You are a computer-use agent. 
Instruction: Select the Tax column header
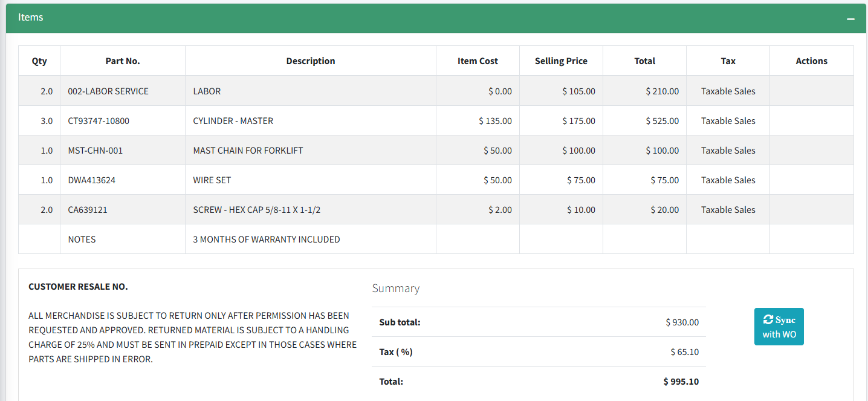pyautogui.click(x=728, y=61)
